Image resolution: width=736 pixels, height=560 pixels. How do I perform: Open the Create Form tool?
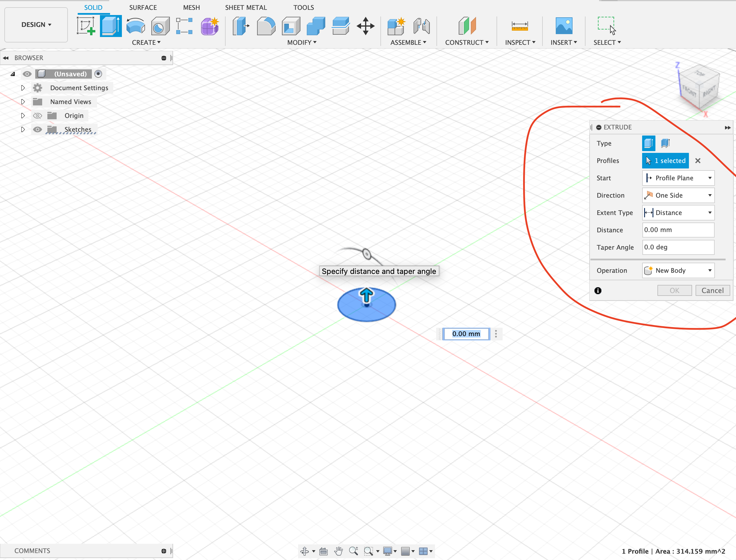tap(210, 26)
